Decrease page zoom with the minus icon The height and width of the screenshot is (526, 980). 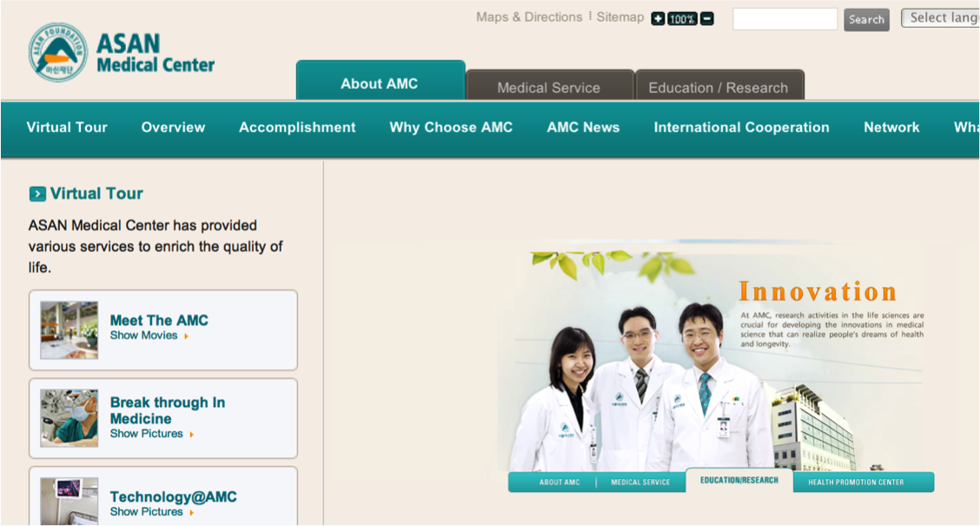tap(707, 19)
